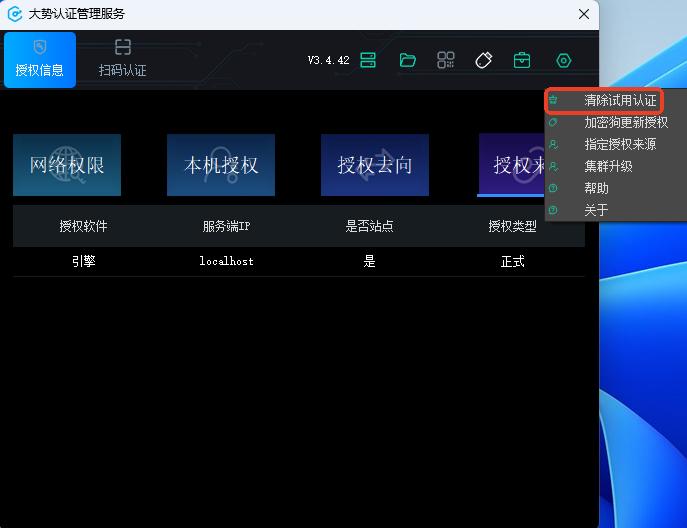Select the 引擎 table cell
Image resolution: width=687 pixels, height=528 pixels.
pyautogui.click(x=83, y=261)
